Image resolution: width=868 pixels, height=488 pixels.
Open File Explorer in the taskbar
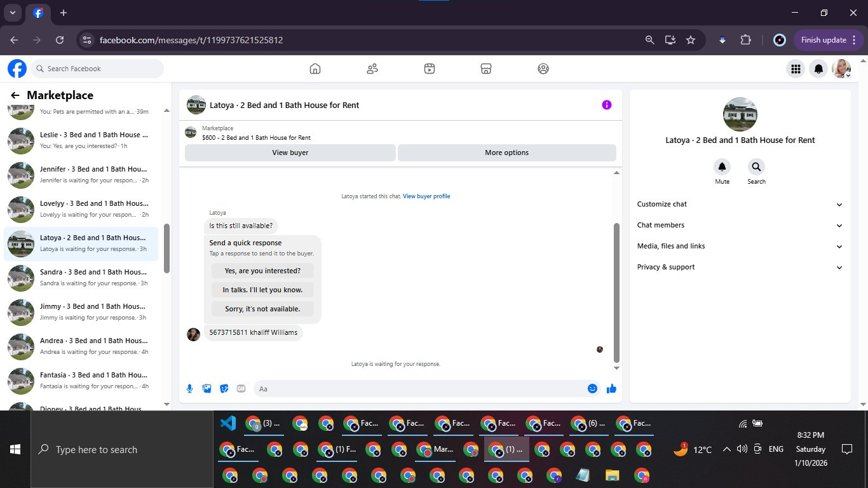tap(612, 475)
